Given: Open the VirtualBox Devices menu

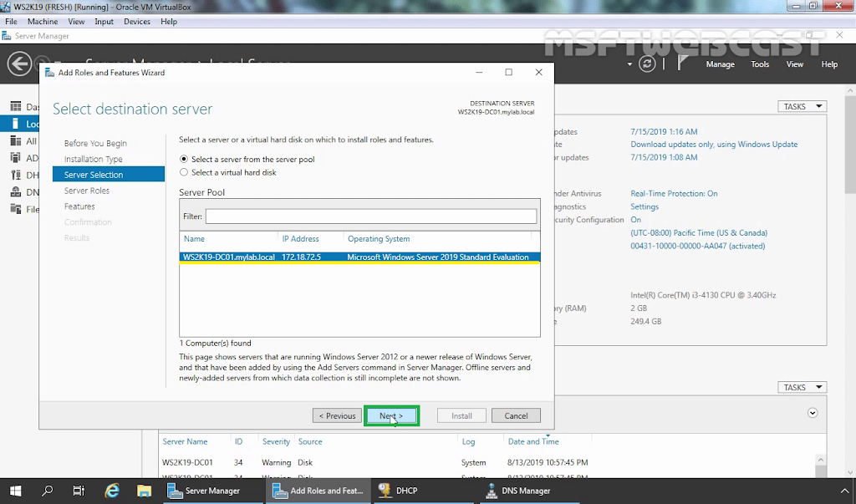Looking at the screenshot, I should 137,21.
